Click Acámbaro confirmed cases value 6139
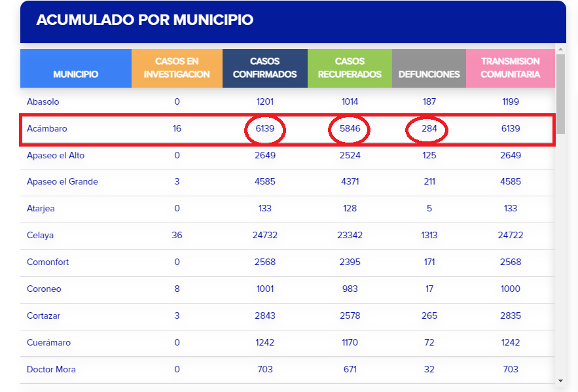Screen dimensions: 578x392 coord(265,129)
